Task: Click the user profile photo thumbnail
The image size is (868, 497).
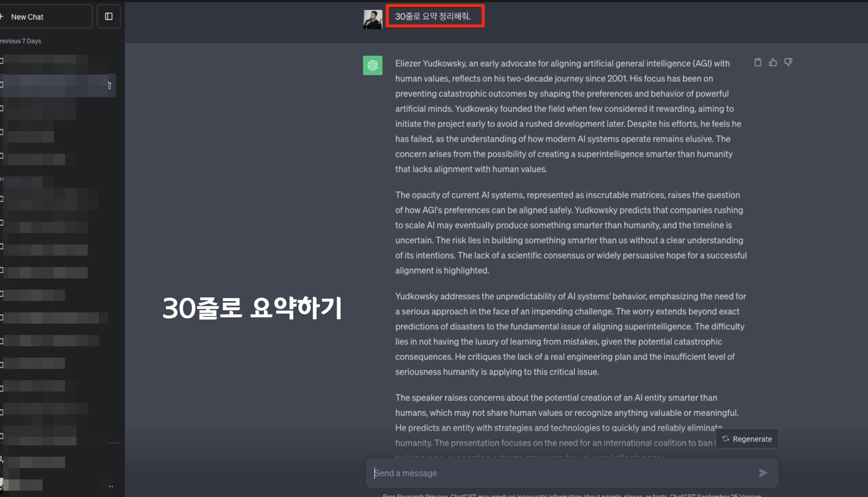Action: (373, 20)
